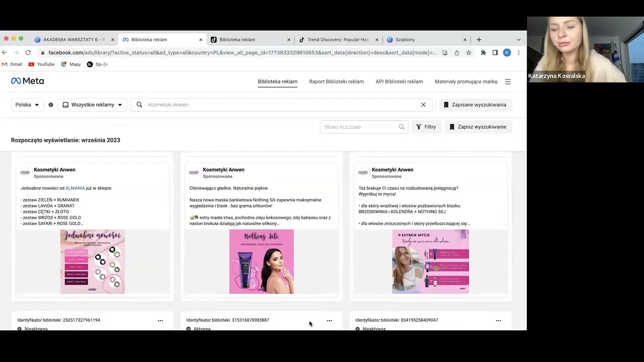Open Kosmetyki Anwen name in Nothing Sili ad

223,170
